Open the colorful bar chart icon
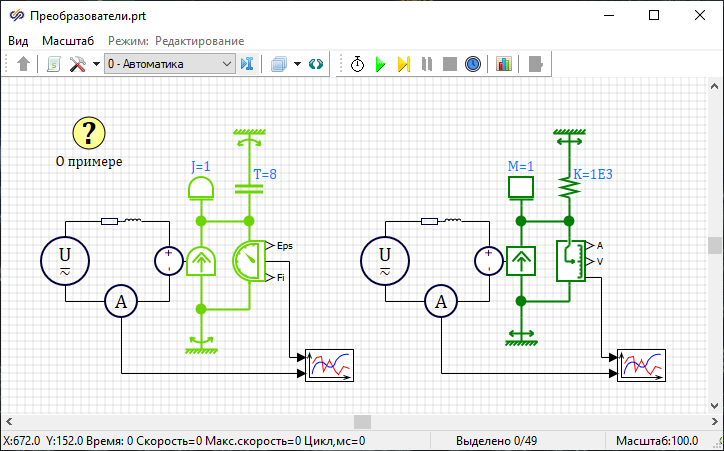 [504, 64]
